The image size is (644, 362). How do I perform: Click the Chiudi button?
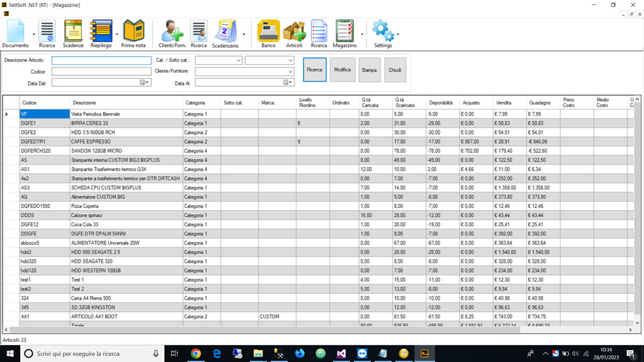click(x=395, y=70)
